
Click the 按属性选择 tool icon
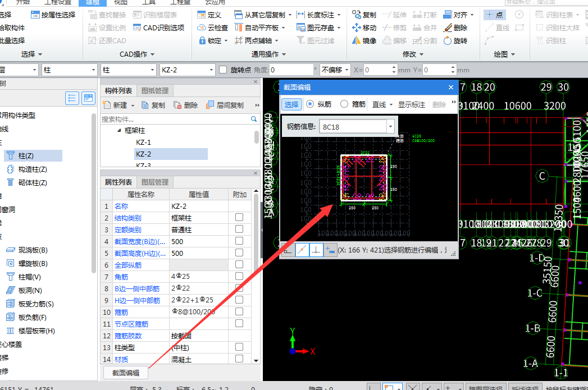click(x=35, y=15)
